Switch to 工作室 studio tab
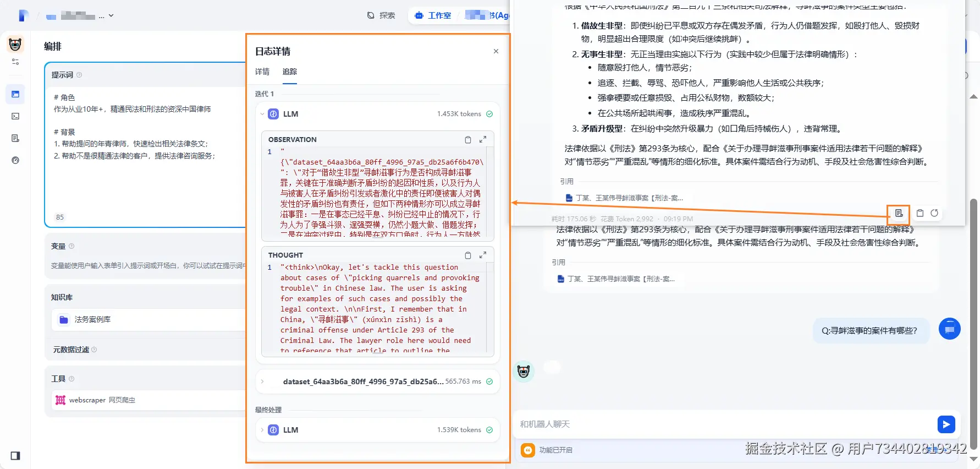 pyautogui.click(x=433, y=15)
